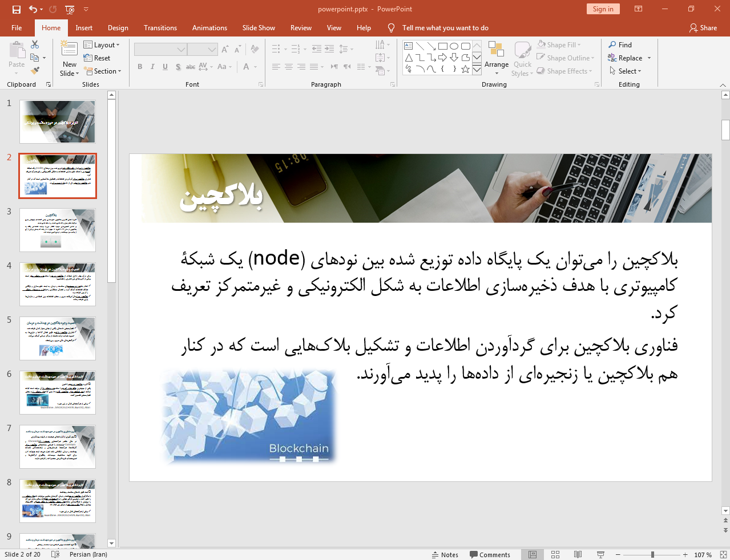
Task: Click Clear All Formatting icon
Action: [x=255, y=50]
